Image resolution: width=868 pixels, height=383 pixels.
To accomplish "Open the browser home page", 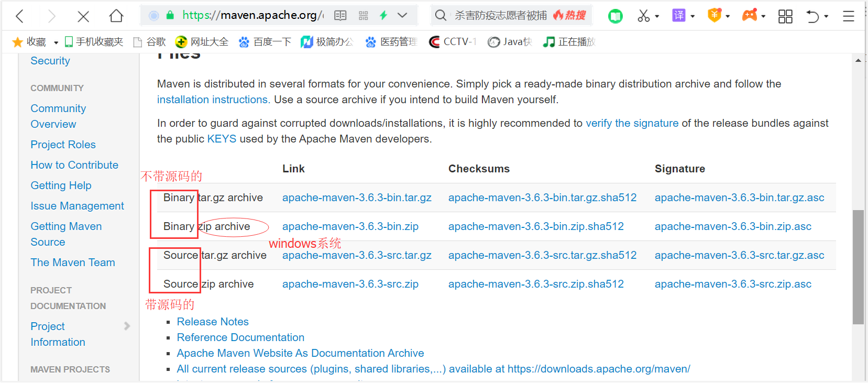I will coord(116,16).
